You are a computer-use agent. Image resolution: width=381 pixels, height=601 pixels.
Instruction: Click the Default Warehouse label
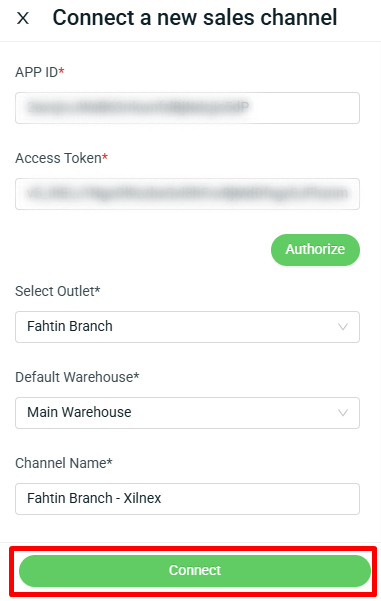pyautogui.click(x=77, y=377)
